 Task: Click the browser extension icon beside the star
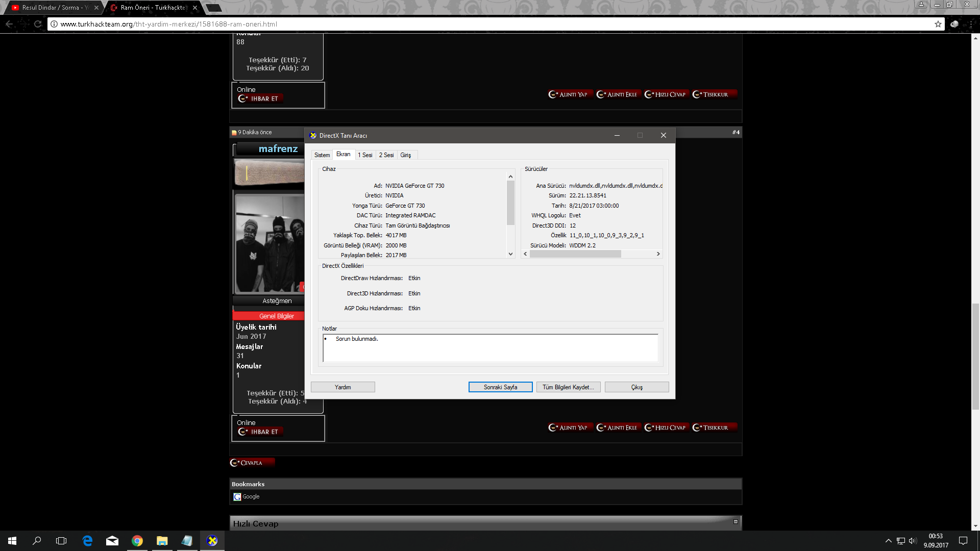click(954, 24)
